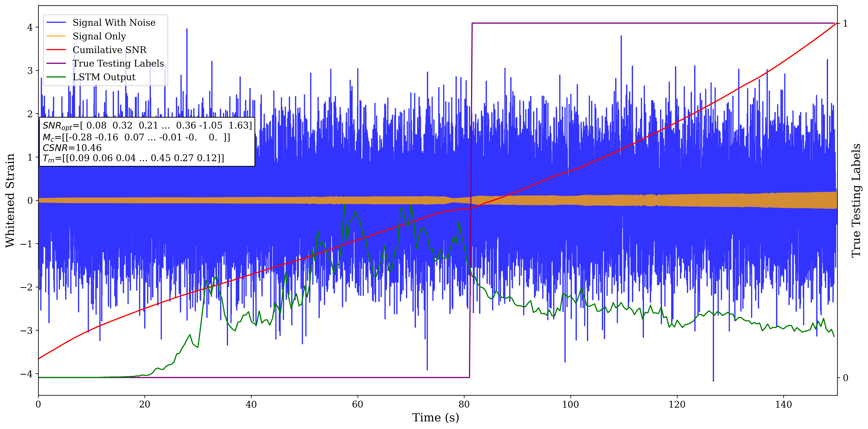Screen dimensions: 868x429
Task: Click the red line swatch in legend
Action: 56,50
